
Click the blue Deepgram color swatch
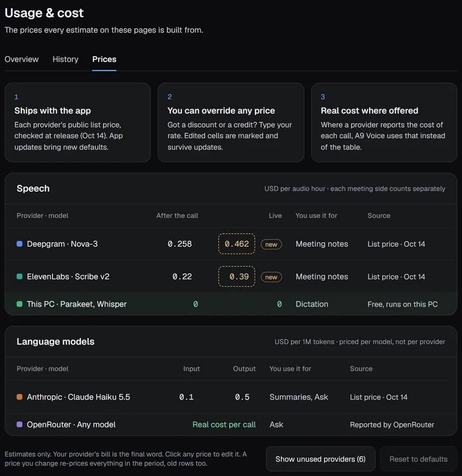pyautogui.click(x=19, y=244)
